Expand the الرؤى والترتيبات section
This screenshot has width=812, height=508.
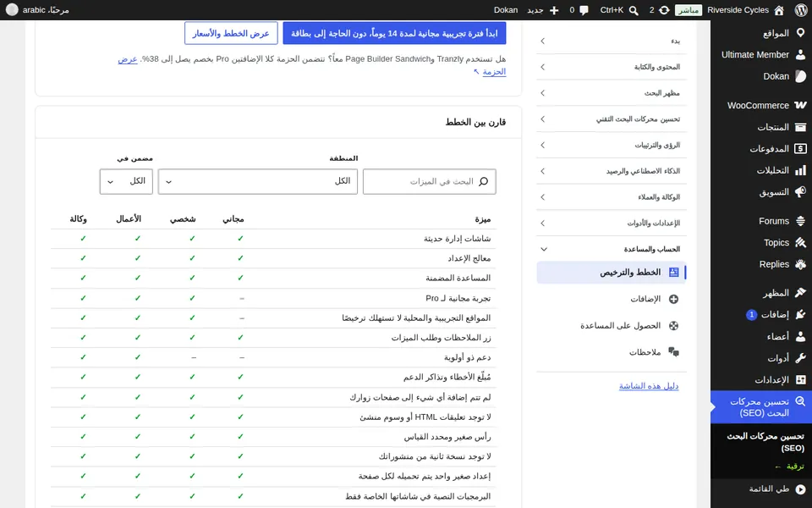click(612, 145)
